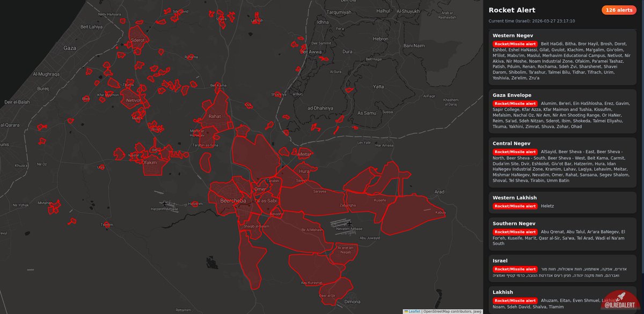Click Rocket/Missile alert badge under Israel heading
The height and width of the screenshot is (314, 644).
pyautogui.click(x=515, y=269)
